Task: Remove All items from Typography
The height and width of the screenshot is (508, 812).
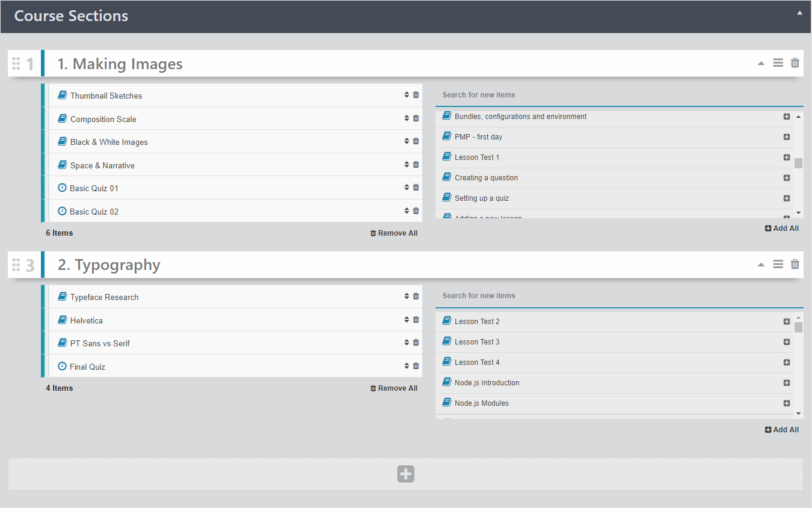Action: point(393,388)
